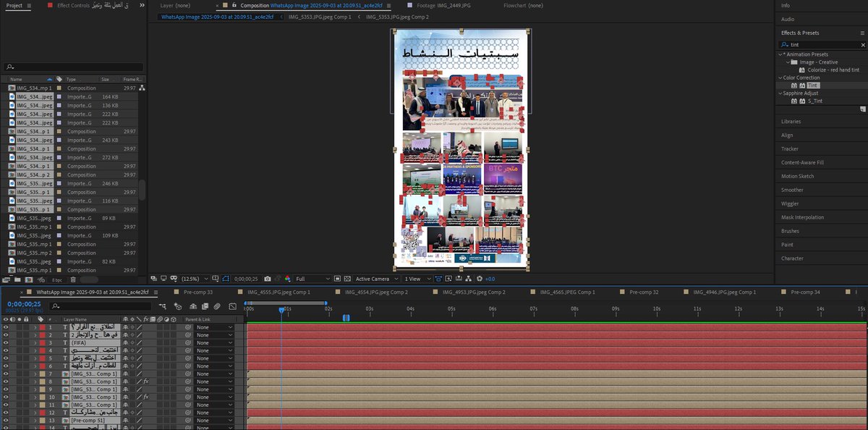Toggle visibility of layer 13 Pre-comp 51
Image resolution: width=868 pixels, height=430 pixels.
pyautogui.click(x=6, y=420)
